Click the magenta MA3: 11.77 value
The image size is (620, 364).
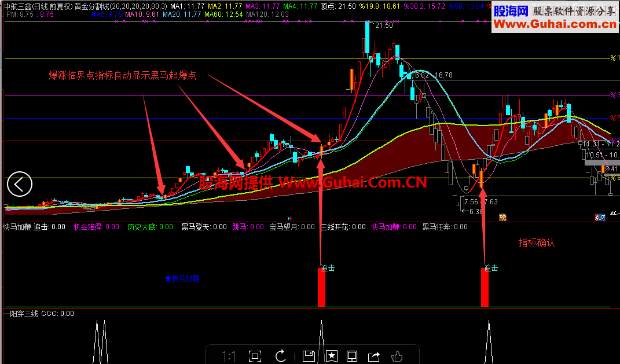tap(263, 6)
